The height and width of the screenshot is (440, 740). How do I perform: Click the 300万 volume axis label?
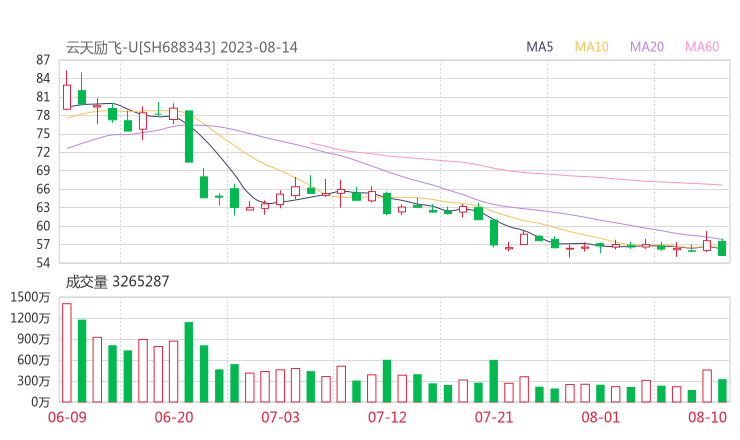(34, 381)
